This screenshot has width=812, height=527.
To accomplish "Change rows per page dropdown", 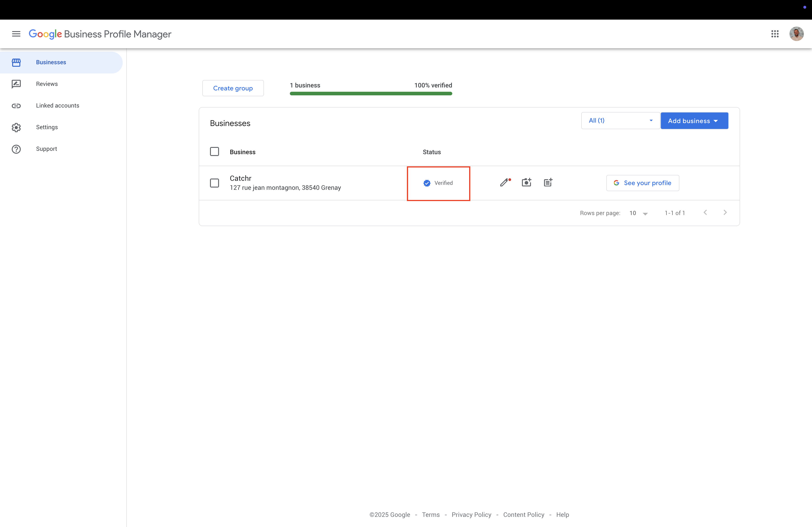I will coord(638,213).
